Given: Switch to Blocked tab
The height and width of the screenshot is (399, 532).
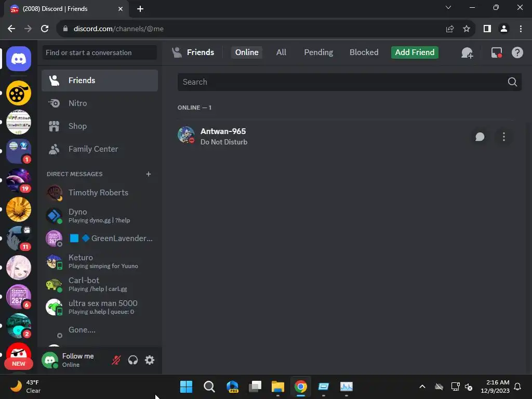Looking at the screenshot, I should click(x=364, y=52).
